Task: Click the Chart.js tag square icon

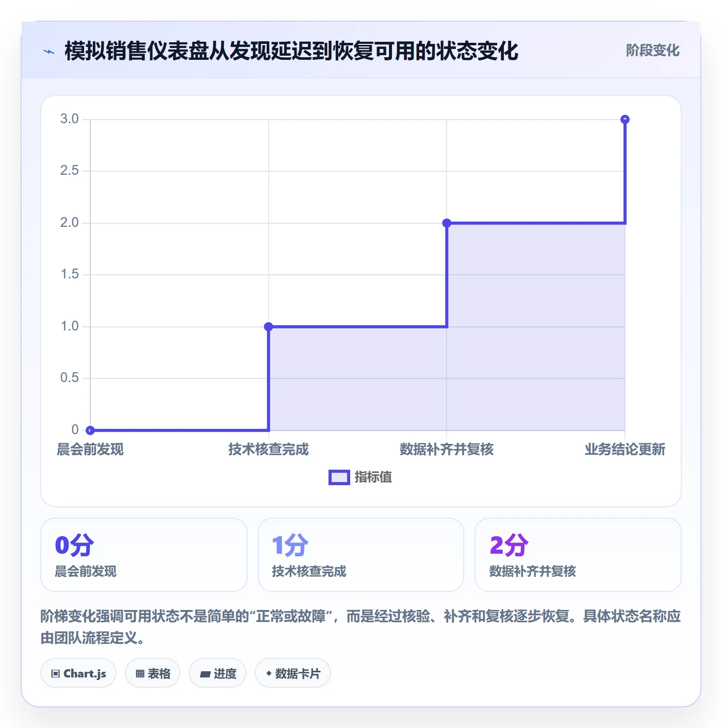Action: pyautogui.click(x=56, y=673)
